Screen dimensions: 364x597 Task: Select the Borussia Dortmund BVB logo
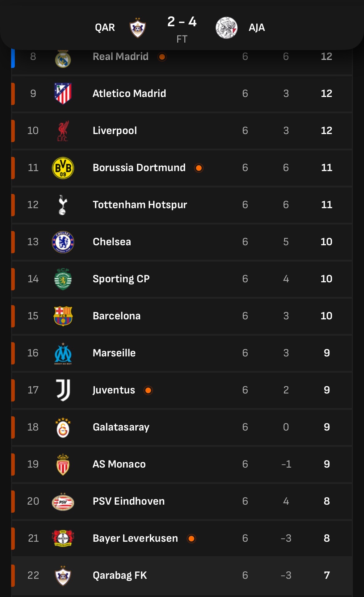[x=63, y=168]
